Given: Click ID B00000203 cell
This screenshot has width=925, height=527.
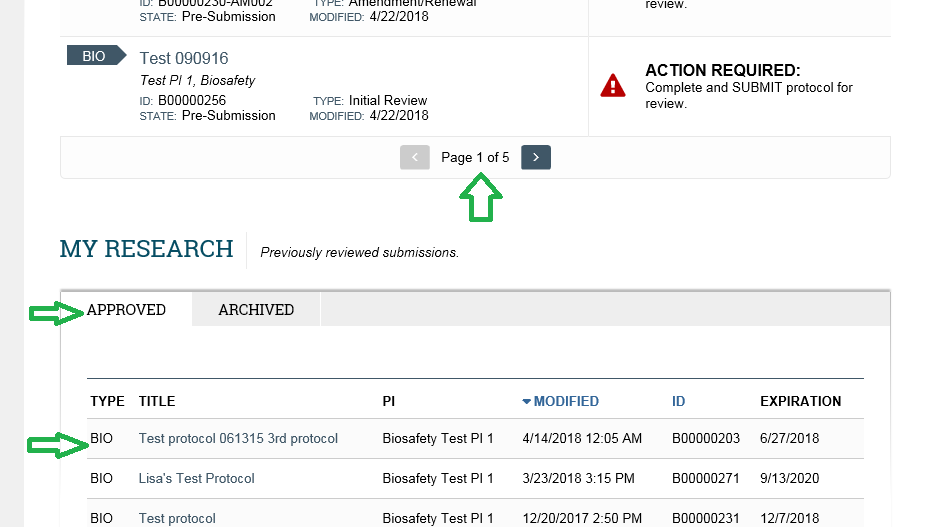Looking at the screenshot, I should tap(706, 438).
